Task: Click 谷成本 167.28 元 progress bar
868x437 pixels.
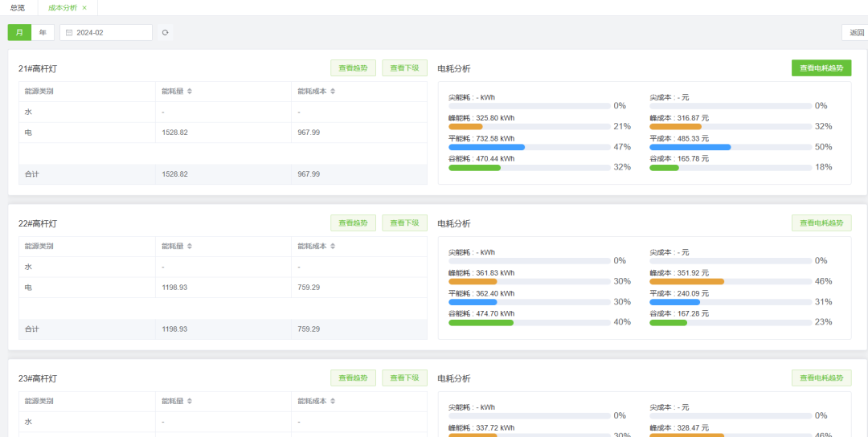Action: pyautogui.click(x=731, y=322)
